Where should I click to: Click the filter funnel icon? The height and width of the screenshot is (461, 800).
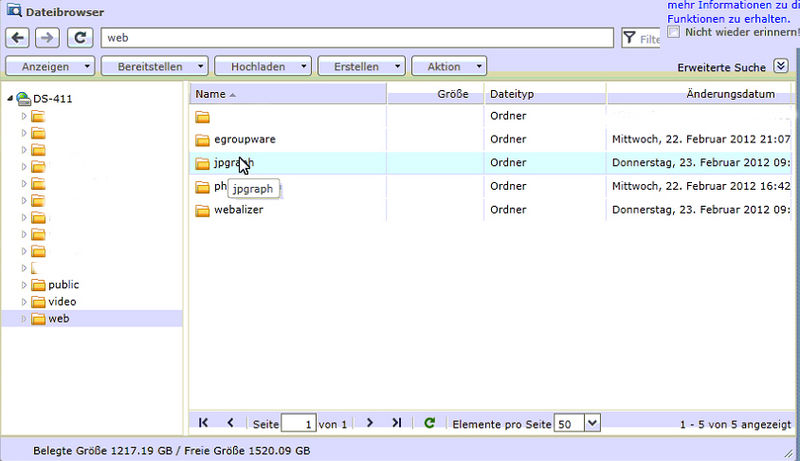point(630,39)
